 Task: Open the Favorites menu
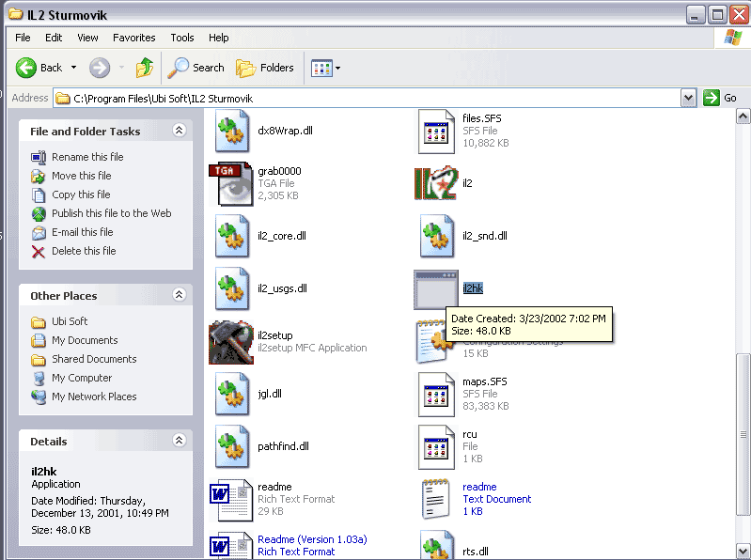click(134, 38)
